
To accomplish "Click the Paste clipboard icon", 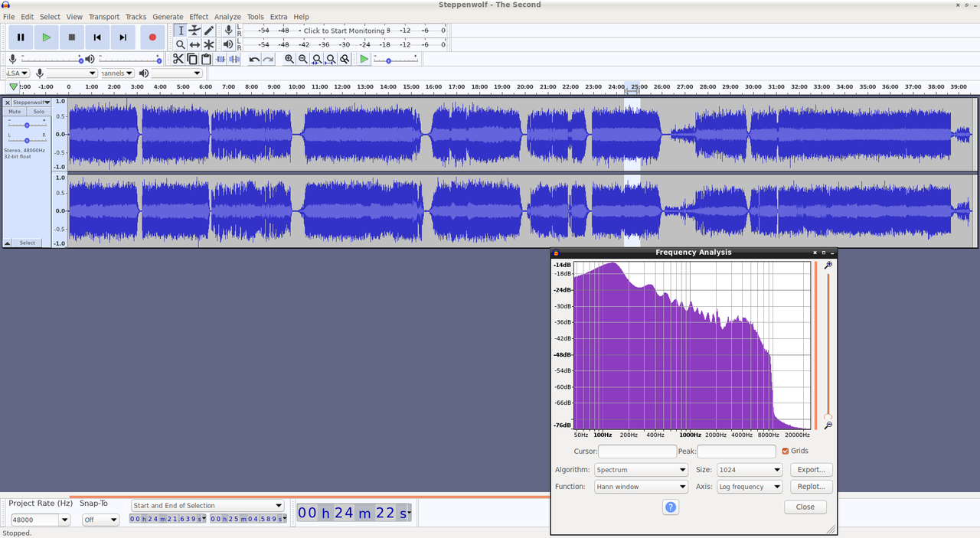I will click(x=206, y=59).
